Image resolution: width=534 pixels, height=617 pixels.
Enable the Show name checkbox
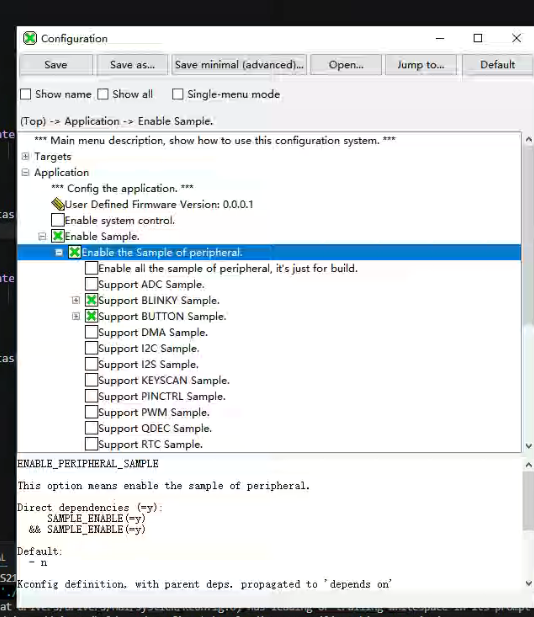(x=26, y=94)
